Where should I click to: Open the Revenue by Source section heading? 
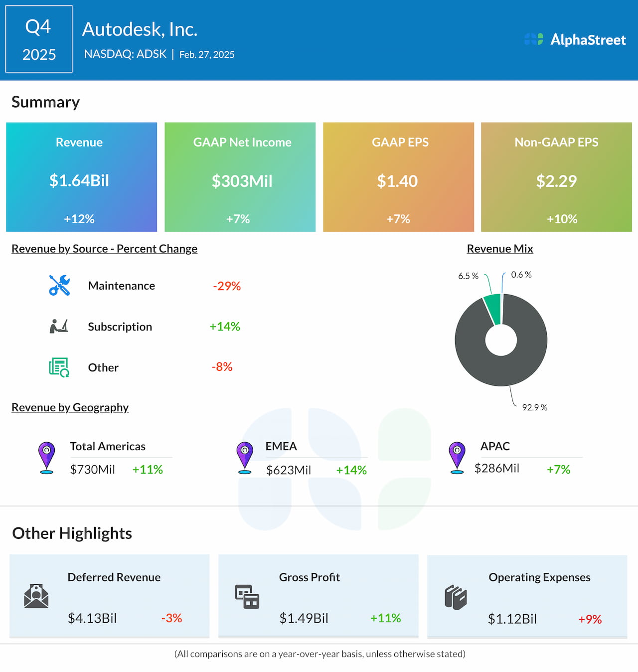105,248
